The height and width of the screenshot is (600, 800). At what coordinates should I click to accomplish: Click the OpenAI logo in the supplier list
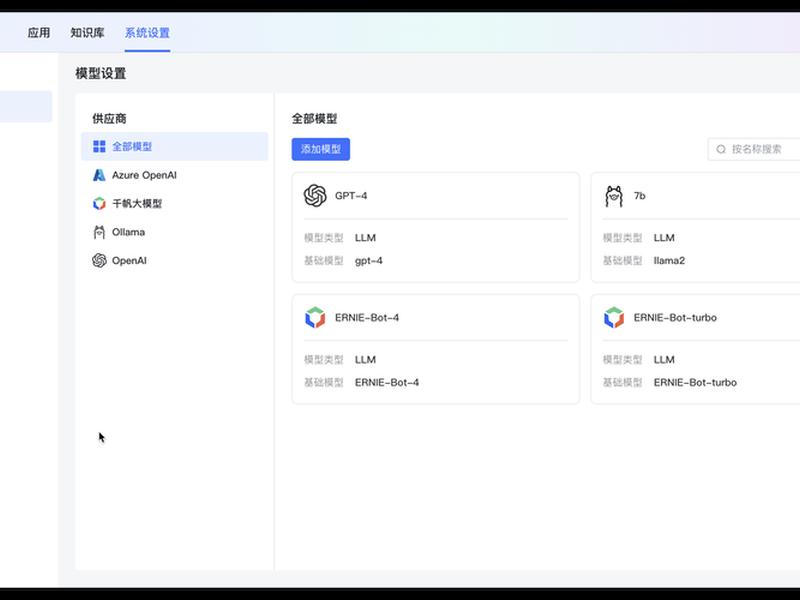pyautogui.click(x=99, y=260)
